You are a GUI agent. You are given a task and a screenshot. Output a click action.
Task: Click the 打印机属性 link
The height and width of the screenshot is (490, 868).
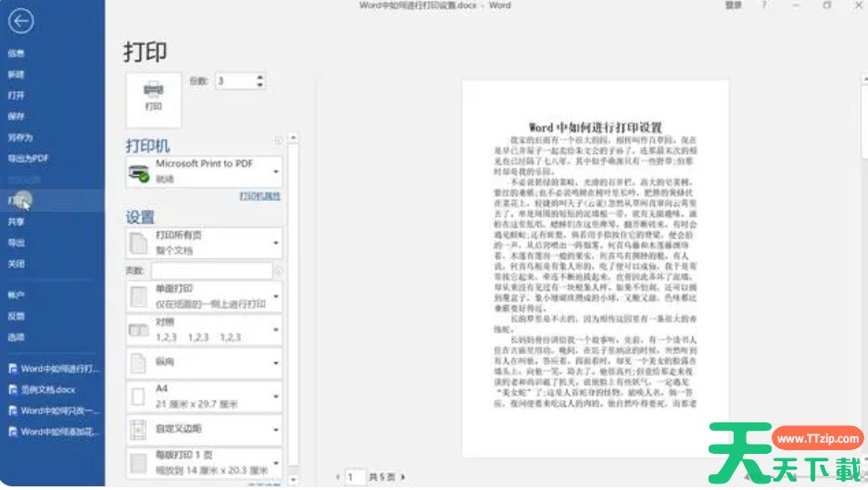pos(259,196)
